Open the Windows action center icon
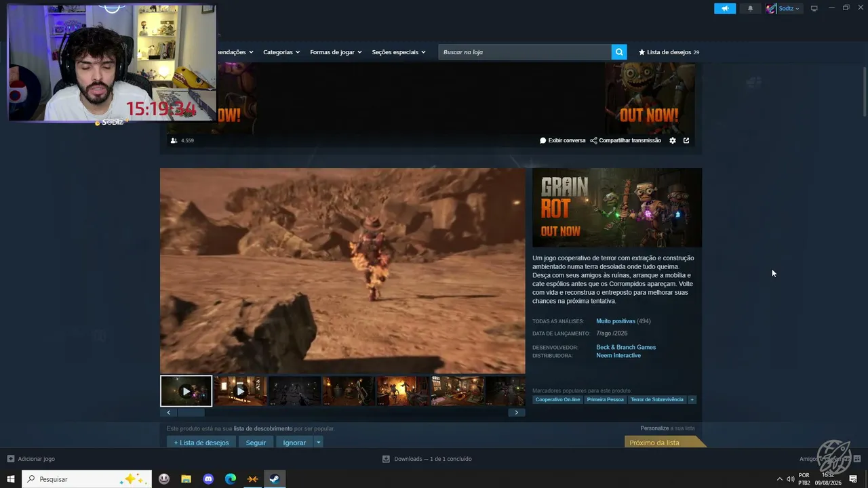 [x=854, y=479]
